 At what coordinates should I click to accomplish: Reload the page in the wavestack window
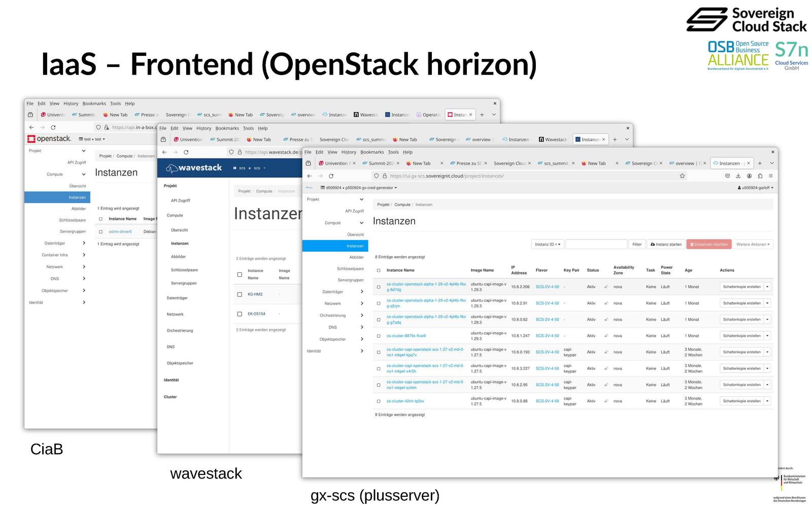(186, 152)
